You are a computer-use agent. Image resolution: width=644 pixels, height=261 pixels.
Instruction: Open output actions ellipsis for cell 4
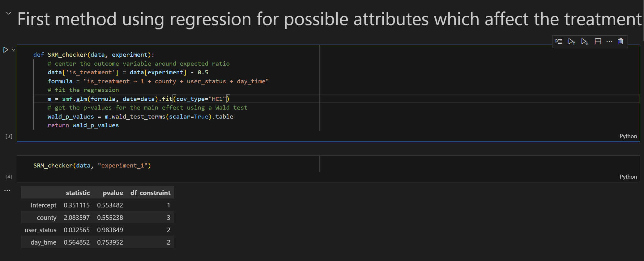coord(7,190)
